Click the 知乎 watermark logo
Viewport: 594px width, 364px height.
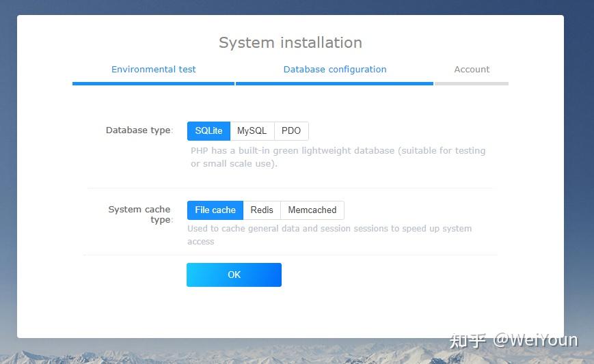click(x=468, y=340)
